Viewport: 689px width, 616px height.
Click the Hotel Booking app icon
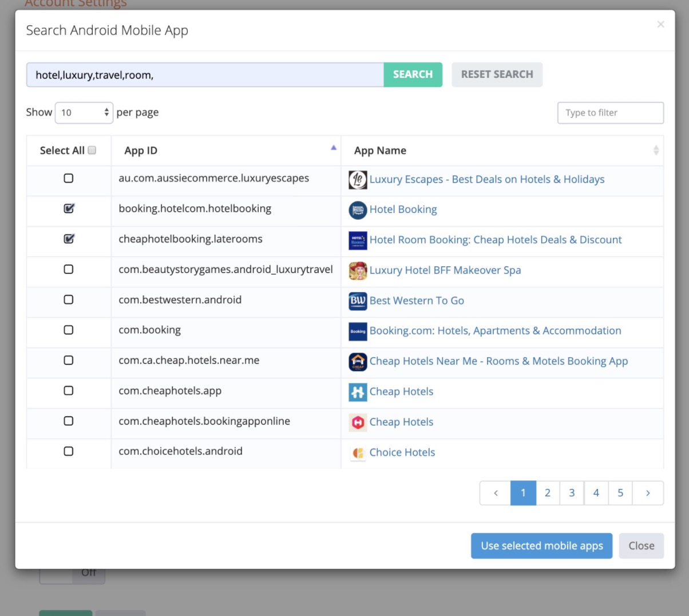(358, 210)
